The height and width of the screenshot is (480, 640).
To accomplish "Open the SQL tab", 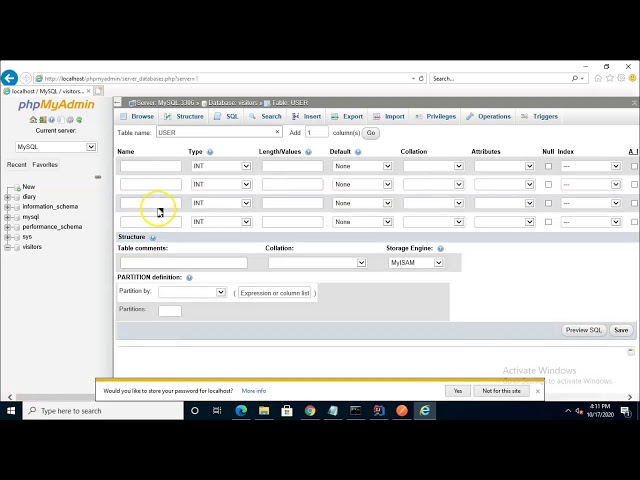I will tap(227, 116).
